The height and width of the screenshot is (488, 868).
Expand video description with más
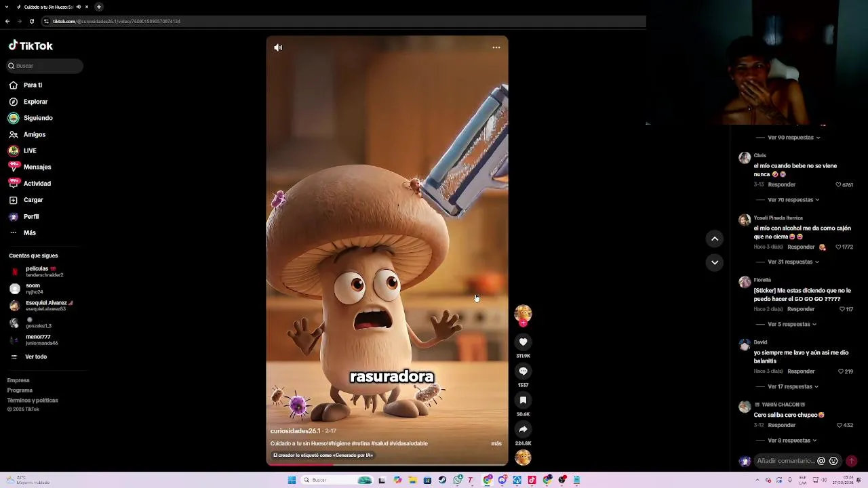(x=496, y=443)
